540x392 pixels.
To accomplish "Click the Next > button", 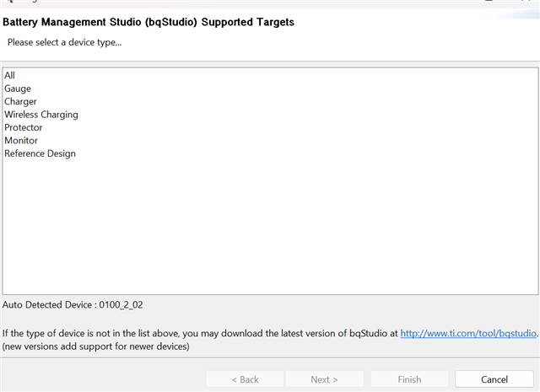I will [x=324, y=379].
